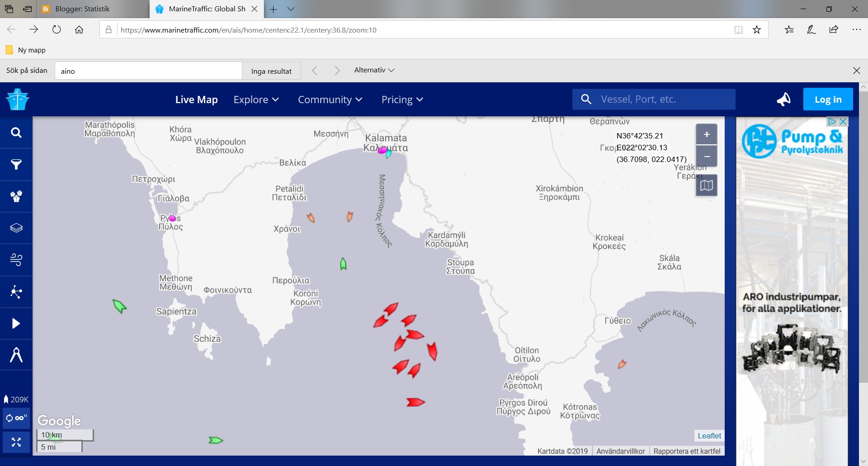Switch to the Blogger: Statistik tab
Image resolution: width=868 pixels, height=466 pixels.
[82, 9]
